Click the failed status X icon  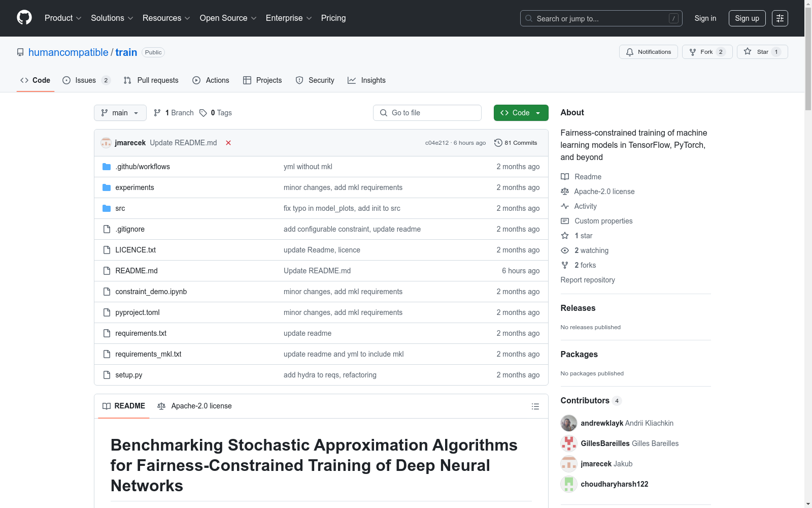[228, 143]
